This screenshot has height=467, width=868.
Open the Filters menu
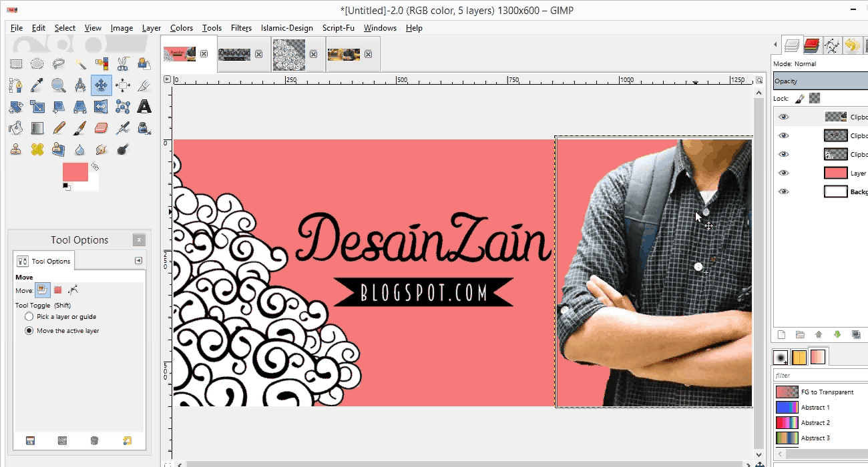[x=242, y=28]
